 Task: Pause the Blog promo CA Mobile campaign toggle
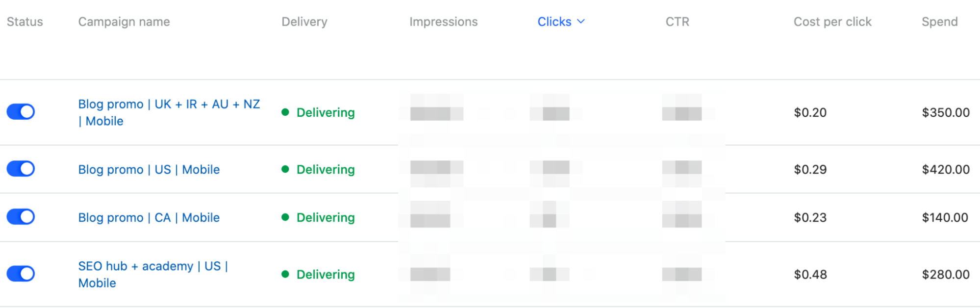(x=20, y=216)
